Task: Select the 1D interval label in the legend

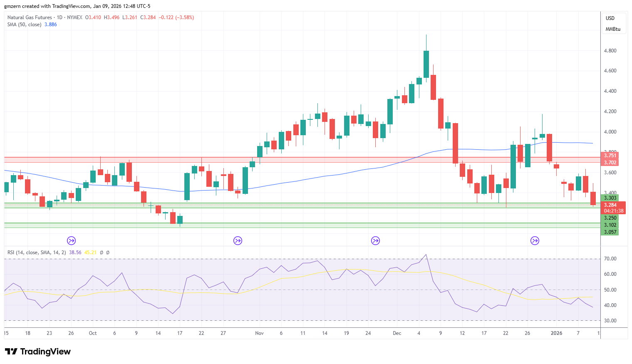Action: tap(59, 17)
